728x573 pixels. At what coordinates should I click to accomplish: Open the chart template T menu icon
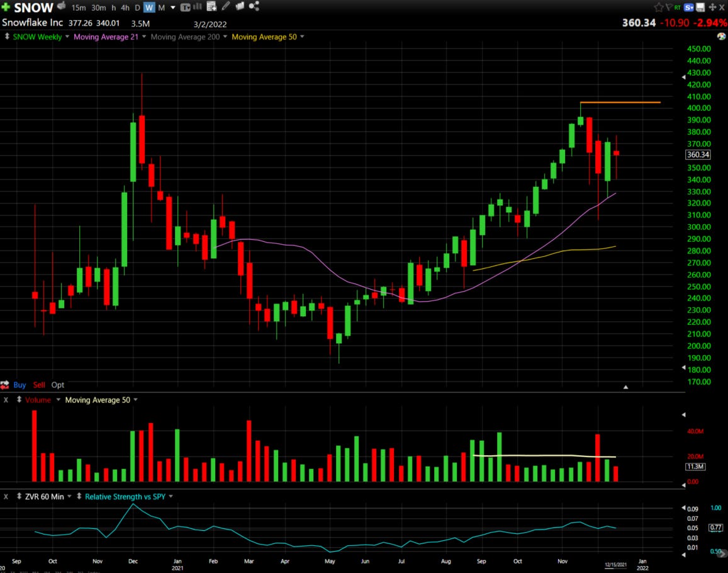pyautogui.click(x=185, y=7)
